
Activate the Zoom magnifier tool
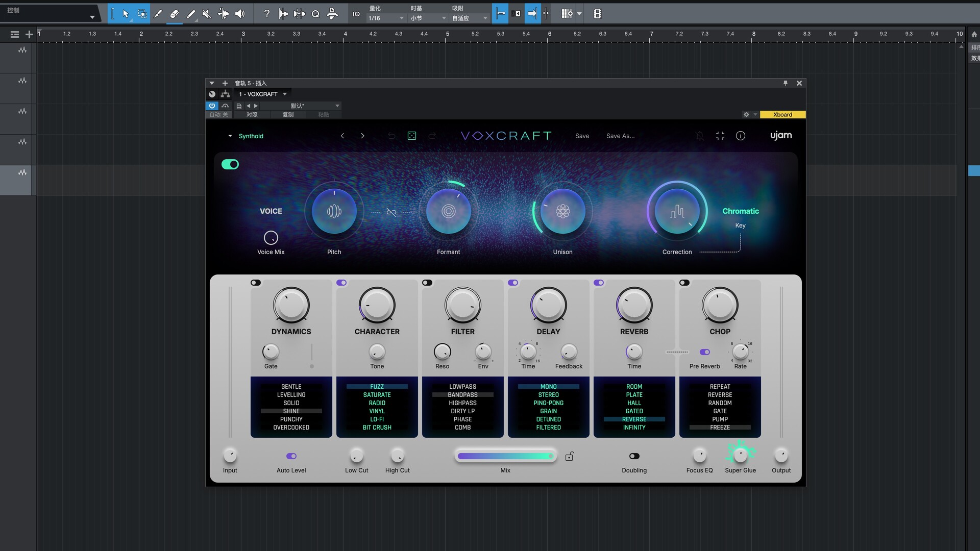click(315, 14)
